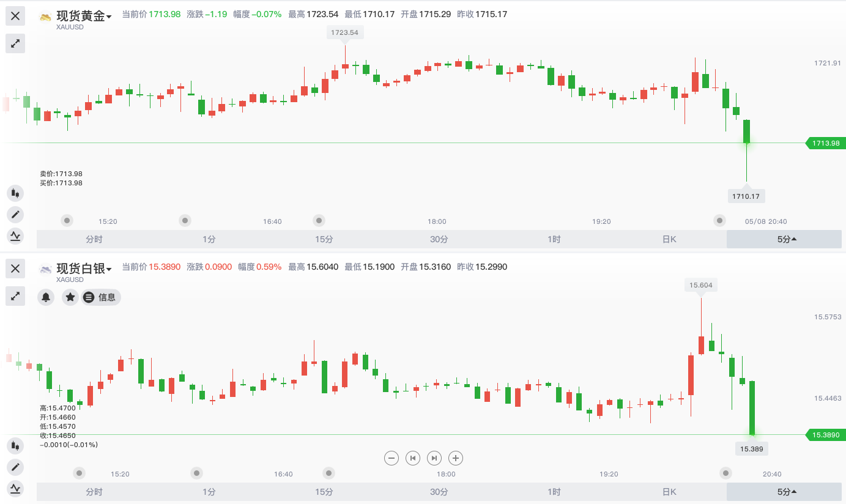Click the gold 当前价 1713.98 value
Viewport: 846px width, 504px height.
pos(165,14)
